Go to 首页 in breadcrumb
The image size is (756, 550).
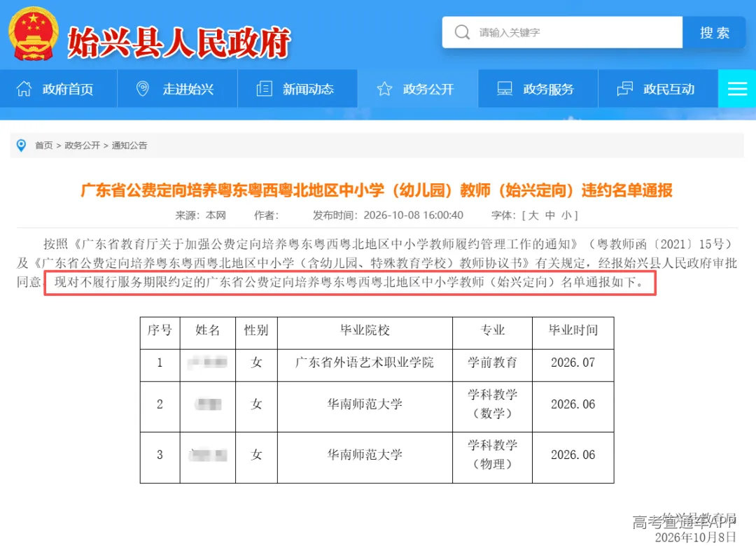coord(44,145)
